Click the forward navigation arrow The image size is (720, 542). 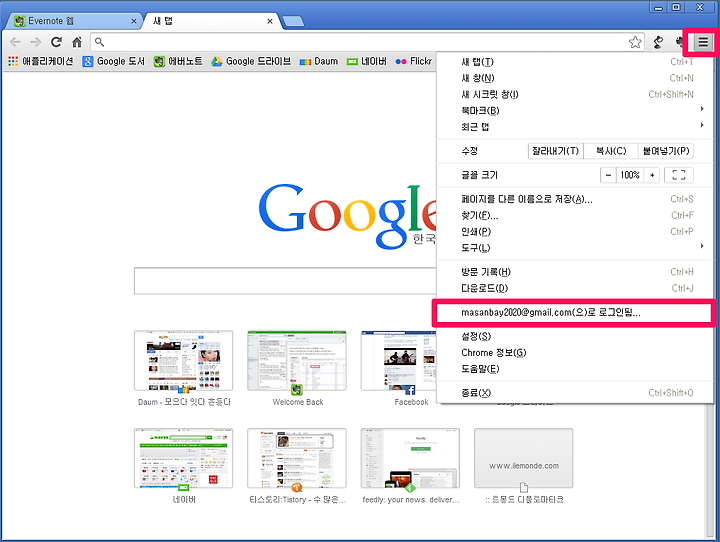coord(35,42)
